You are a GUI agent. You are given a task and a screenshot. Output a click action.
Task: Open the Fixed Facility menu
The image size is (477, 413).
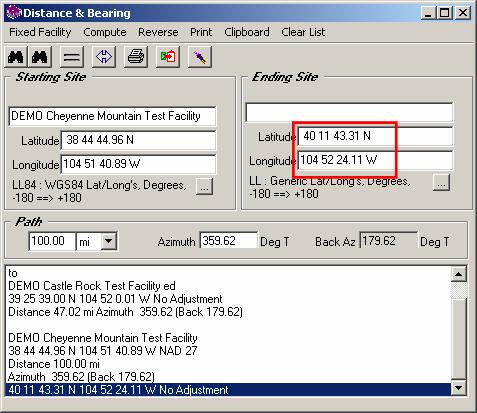click(40, 32)
